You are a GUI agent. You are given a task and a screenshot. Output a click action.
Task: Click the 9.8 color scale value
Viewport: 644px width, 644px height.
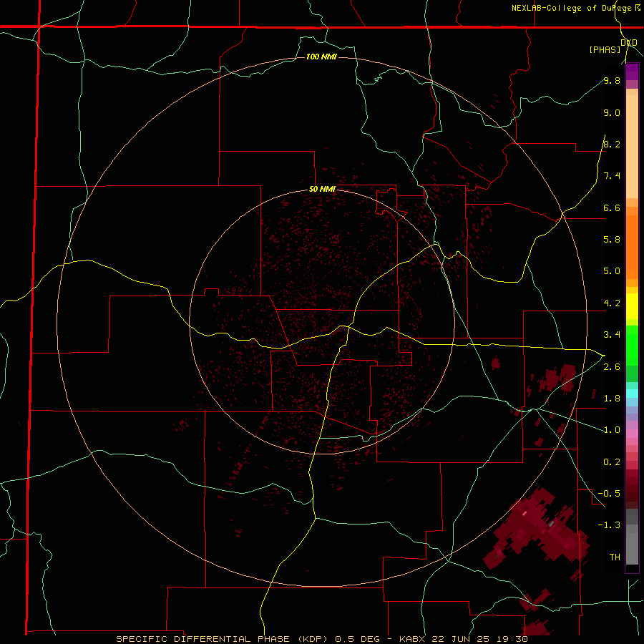click(x=612, y=80)
